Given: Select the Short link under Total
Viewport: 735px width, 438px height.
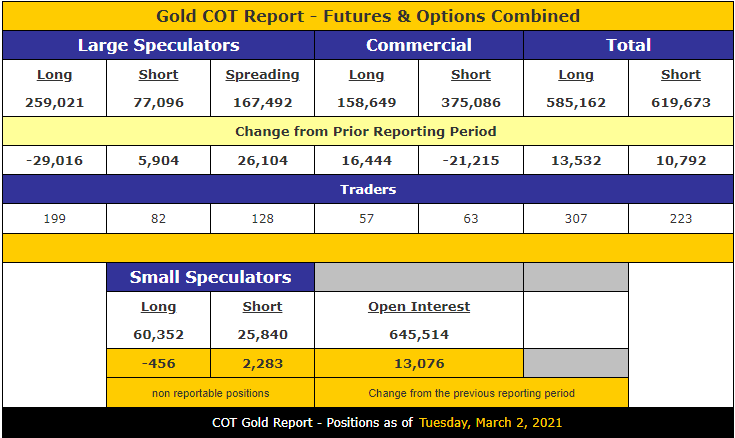Looking at the screenshot, I should click(680, 75).
